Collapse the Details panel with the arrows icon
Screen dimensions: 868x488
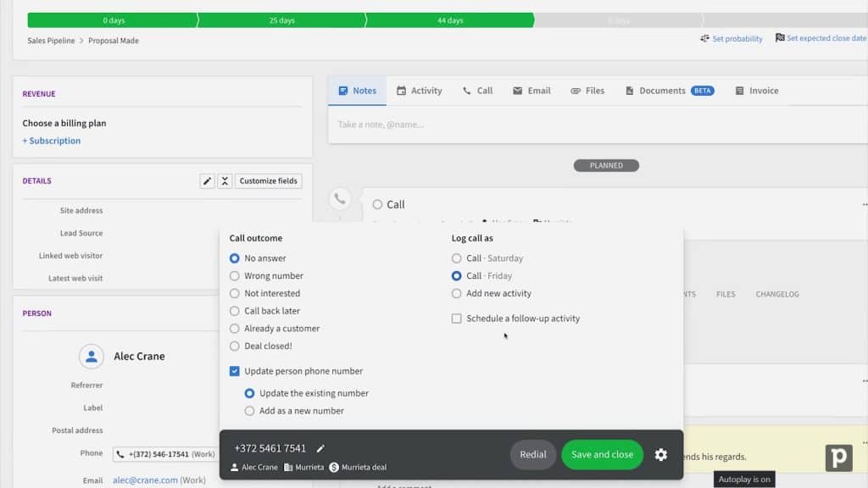(225, 180)
